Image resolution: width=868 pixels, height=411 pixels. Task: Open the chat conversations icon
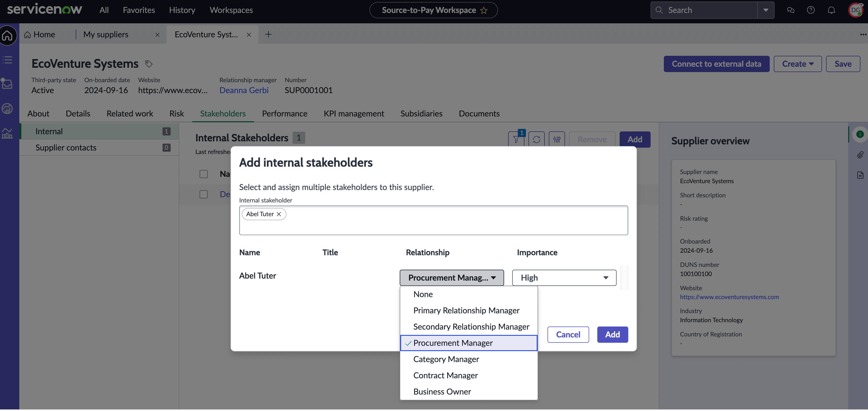pos(791,10)
